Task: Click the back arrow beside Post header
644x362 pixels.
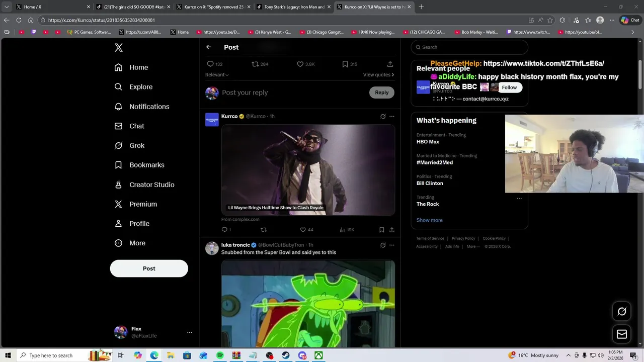Action: coord(209,47)
